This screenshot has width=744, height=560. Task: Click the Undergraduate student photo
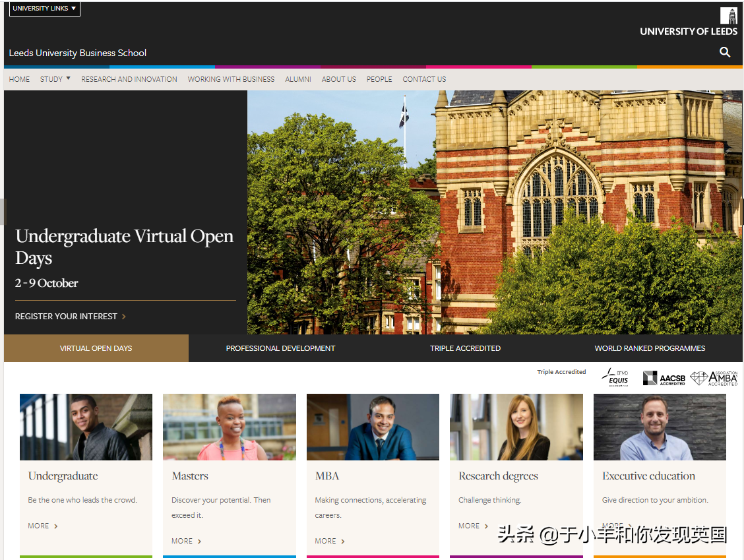coord(86,427)
